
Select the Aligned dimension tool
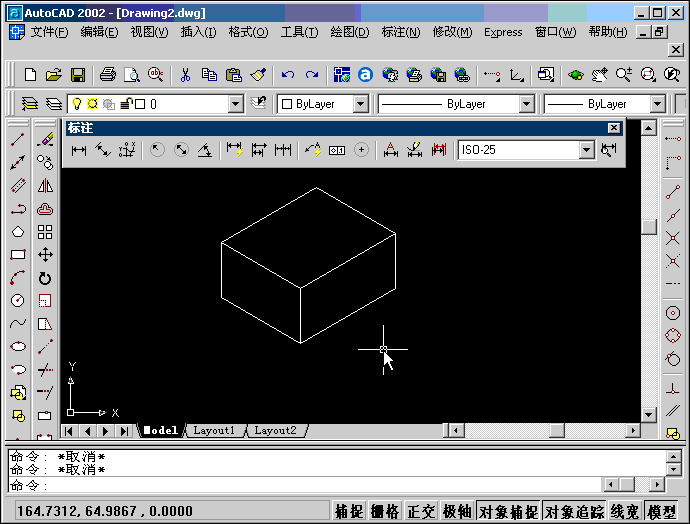[x=103, y=150]
